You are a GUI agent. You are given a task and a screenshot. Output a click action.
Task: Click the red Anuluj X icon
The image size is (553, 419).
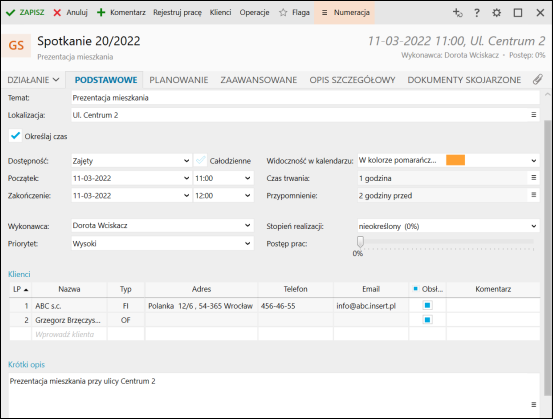[x=57, y=13]
